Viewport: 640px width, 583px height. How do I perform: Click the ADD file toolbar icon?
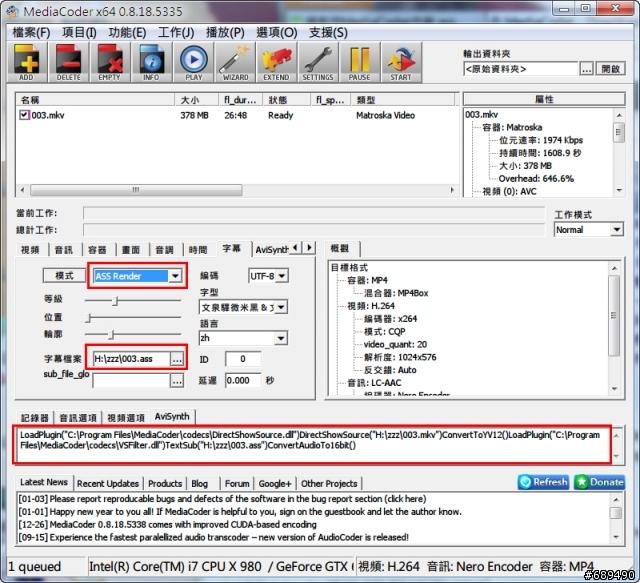coord(27,62)
